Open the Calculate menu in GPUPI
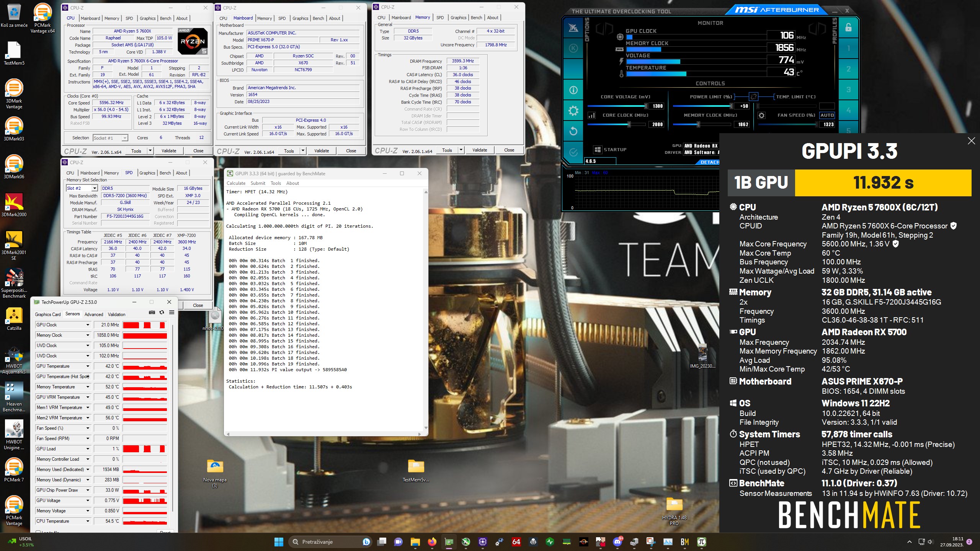 click(236, 183)
